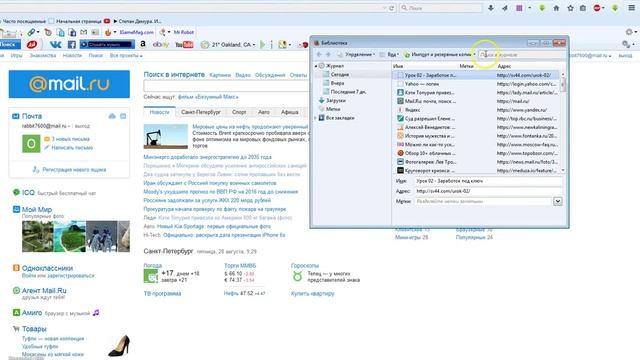This screenshot has width=640, height=360.
Task: Click the Facebook icon in toolbar
Action: [x=71, y=44]
